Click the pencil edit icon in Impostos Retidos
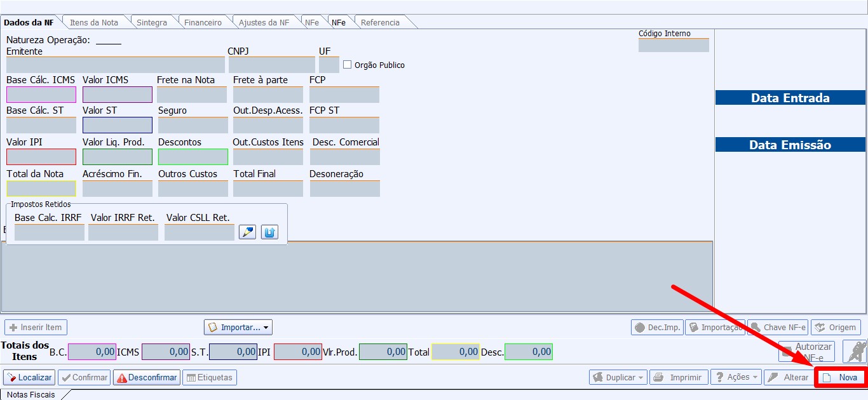The height and width of the screenshot is (400, 868). tap(247, 232)
